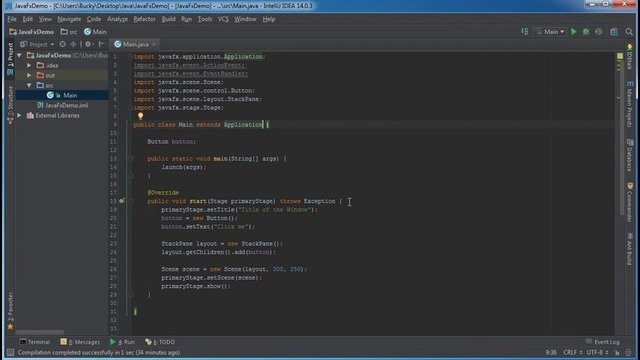The image size is (640, 360).
Task: Click the yellow lightbulb intention icon
Action: pos(140,116)
